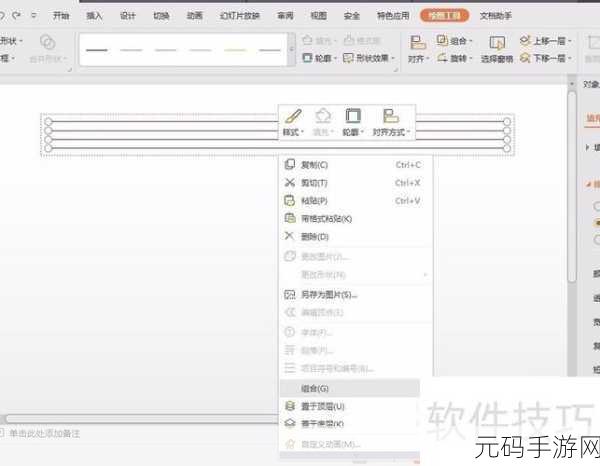The width and height of the screenshot is (600, 466).
Task: Pick the second gray line style preset
Action: click(x=131, y=50)
